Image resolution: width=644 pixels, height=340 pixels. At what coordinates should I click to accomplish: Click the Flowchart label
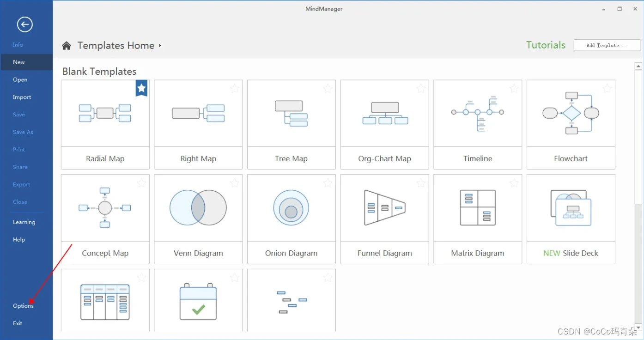(571, 158)
